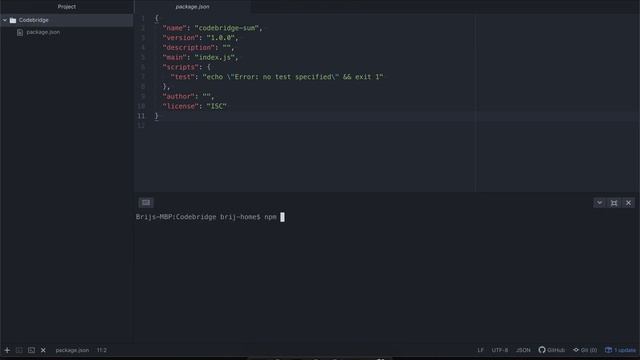
Task: Click the "author" key on line 9
Action: coord(178,97)
